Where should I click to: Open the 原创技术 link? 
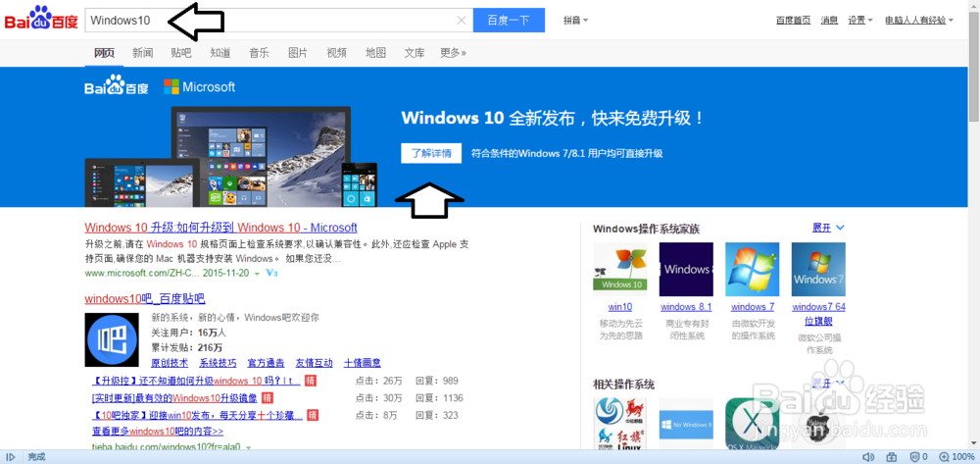tap(170, 363)
